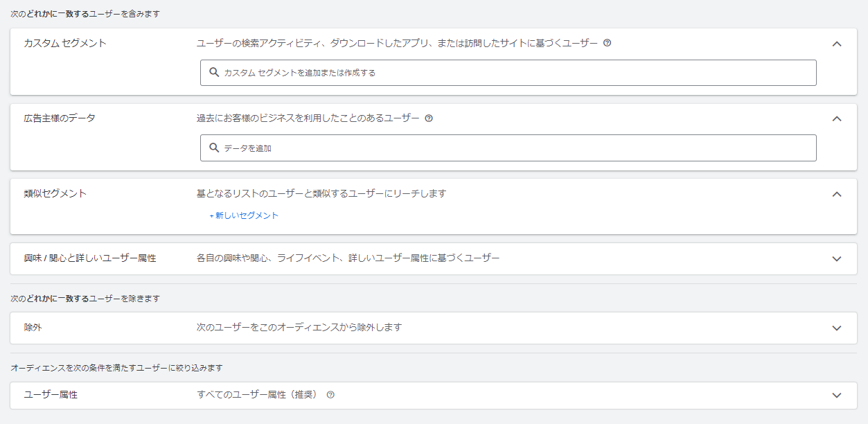Viewport: 868px width, 424px height.
Task: Collapse the 広告主様のデータ section chevron
Action: coord(836,118)
